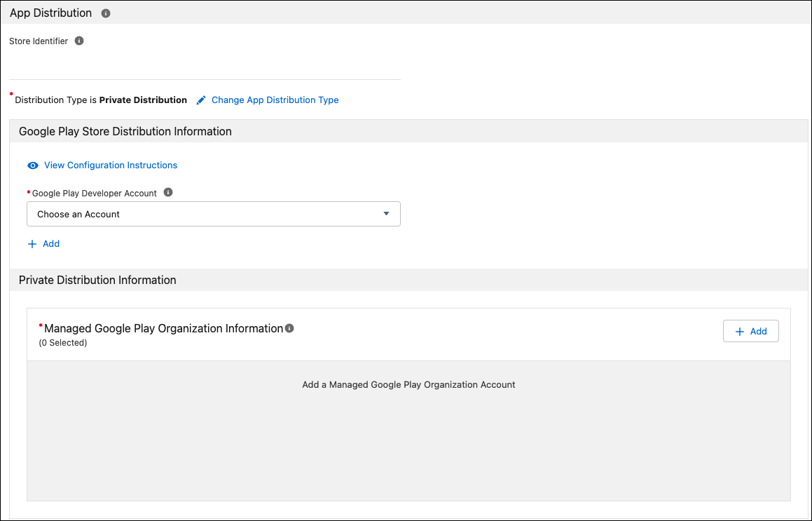Click the pencil icon before Change App Distribution Type
This screenshot has width=812, height=521.
(x=200, y=100)
